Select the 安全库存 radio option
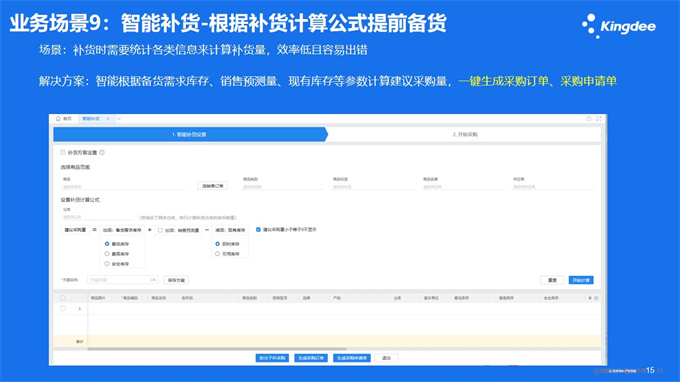The width and height of the screenshot is (680, 382). [x=107, y=264]
